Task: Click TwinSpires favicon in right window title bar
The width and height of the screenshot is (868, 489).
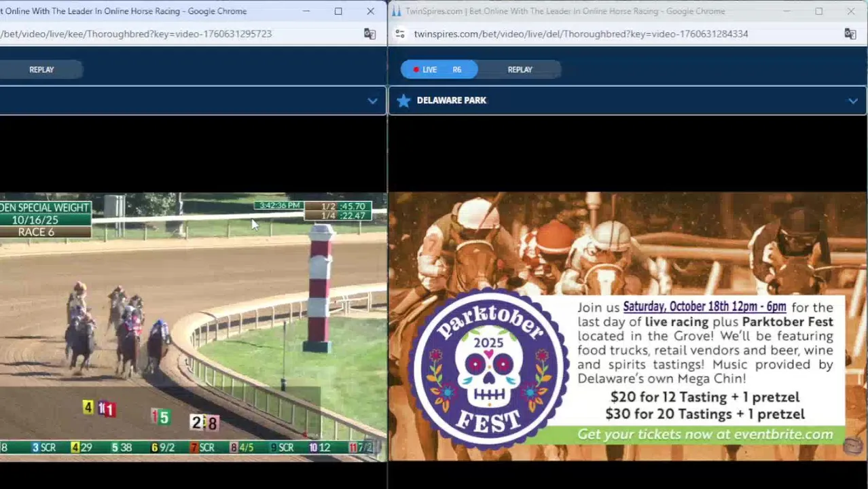Action: pos(396,12)
